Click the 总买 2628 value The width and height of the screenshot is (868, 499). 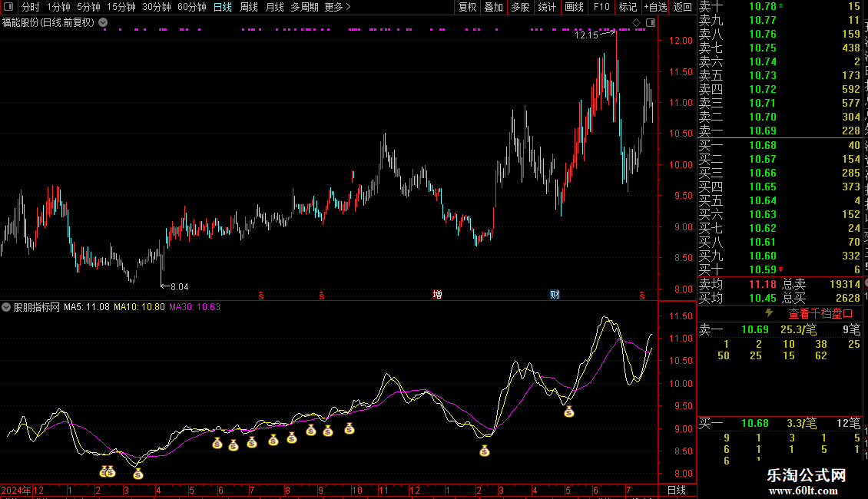(847, 298)
